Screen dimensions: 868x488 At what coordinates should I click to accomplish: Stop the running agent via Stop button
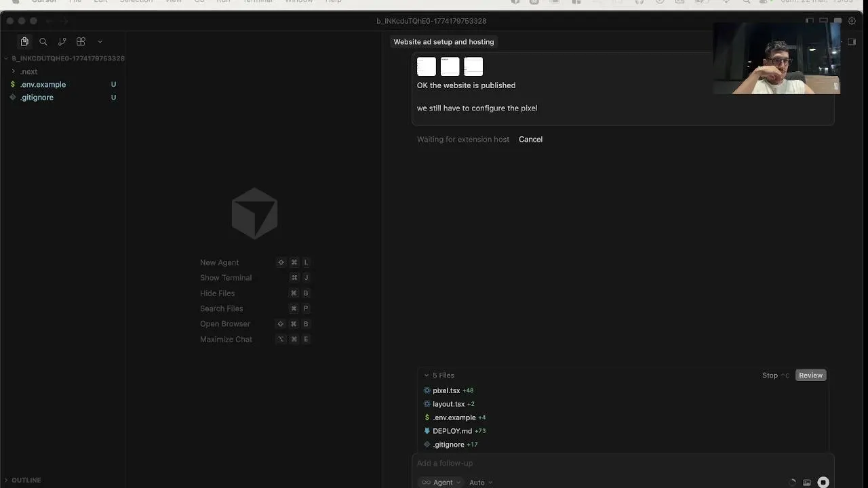coord(776,375)
